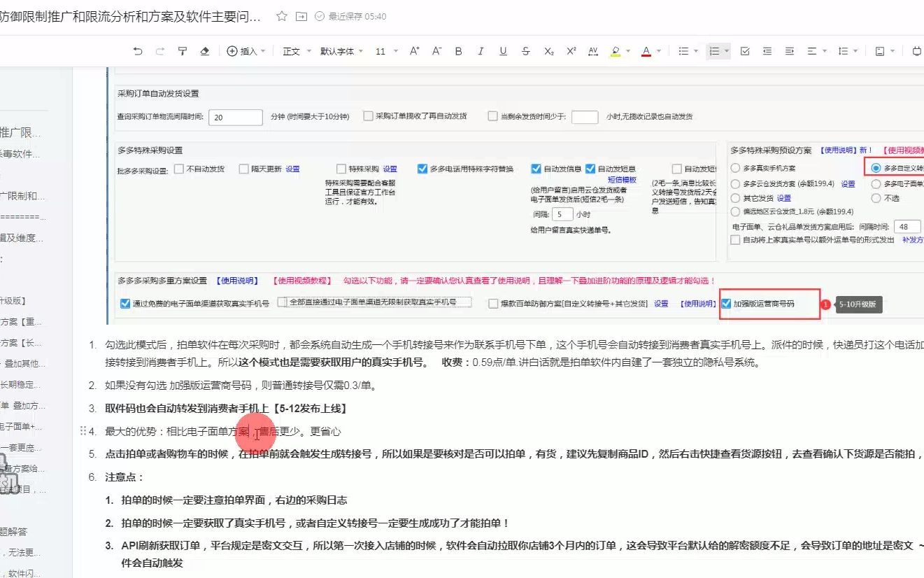This screenshot has width=924, height=578.
Task: Click the move-to-folder icon beside the star
Action: [x=301, y=16]
